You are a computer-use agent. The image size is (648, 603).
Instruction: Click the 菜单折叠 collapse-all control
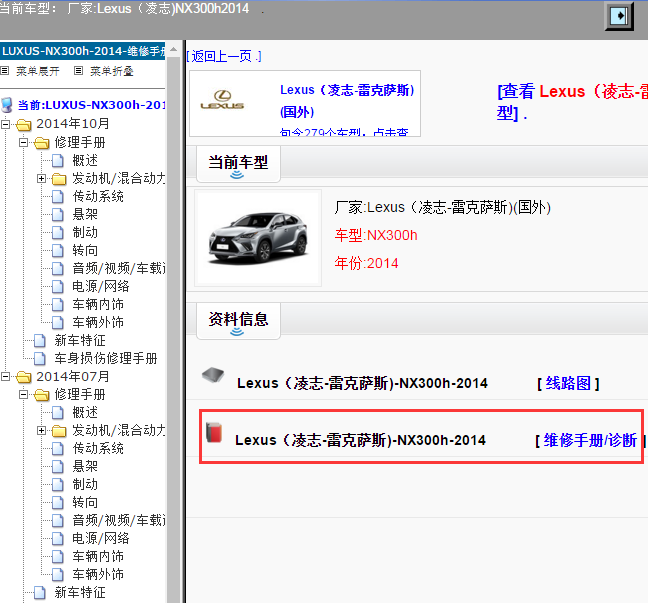pyautogui.click(x=112, y=71)
